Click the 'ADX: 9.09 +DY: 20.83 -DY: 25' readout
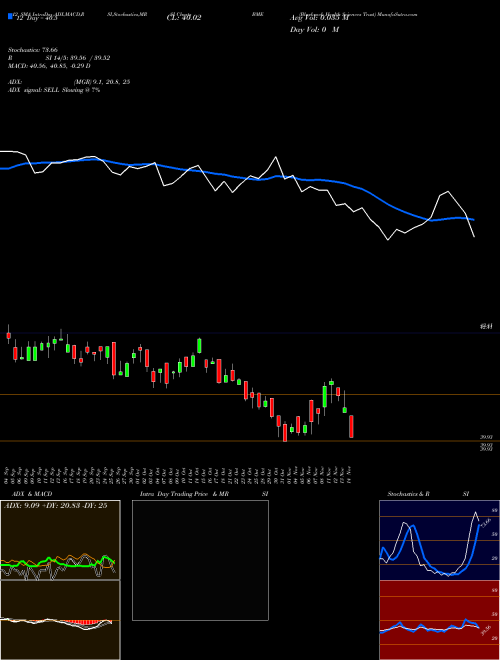500x660 pixels. point(55,506)
